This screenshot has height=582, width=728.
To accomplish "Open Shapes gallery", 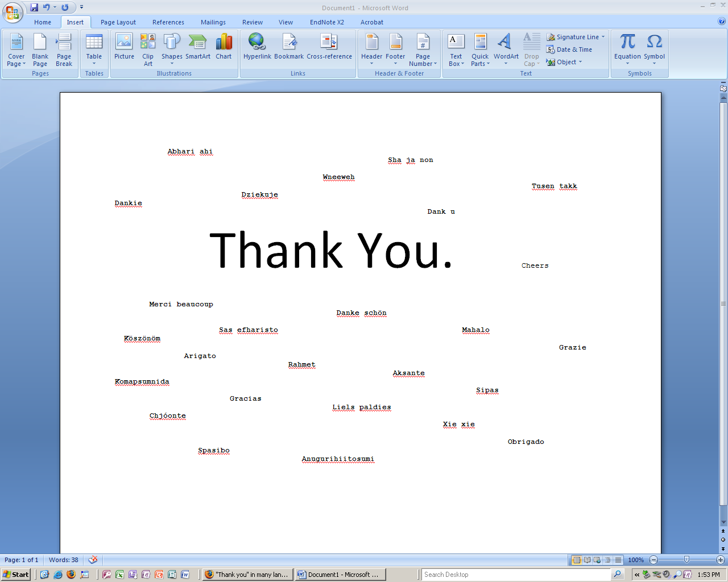I will [172, 50].
